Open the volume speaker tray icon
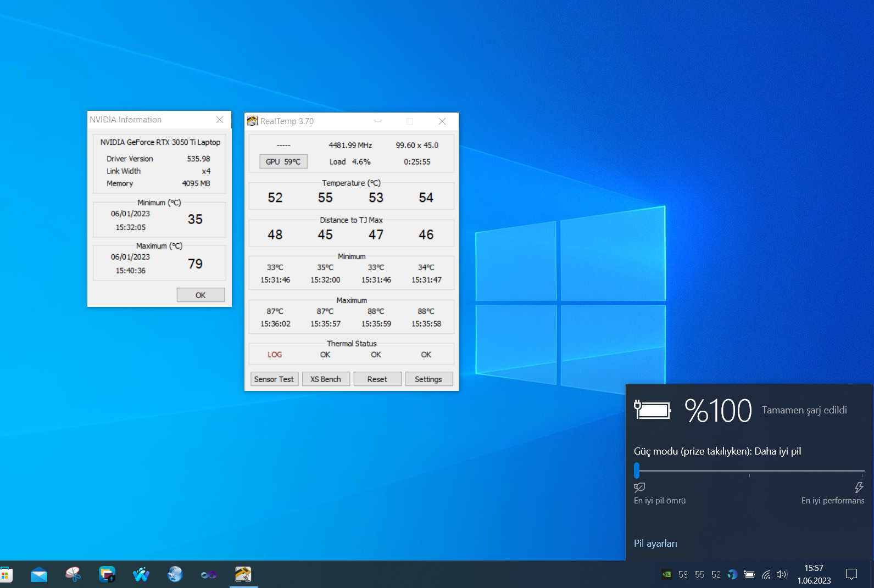Image resolution: width=874 pixels, height=588 pixels. (782, 575)
